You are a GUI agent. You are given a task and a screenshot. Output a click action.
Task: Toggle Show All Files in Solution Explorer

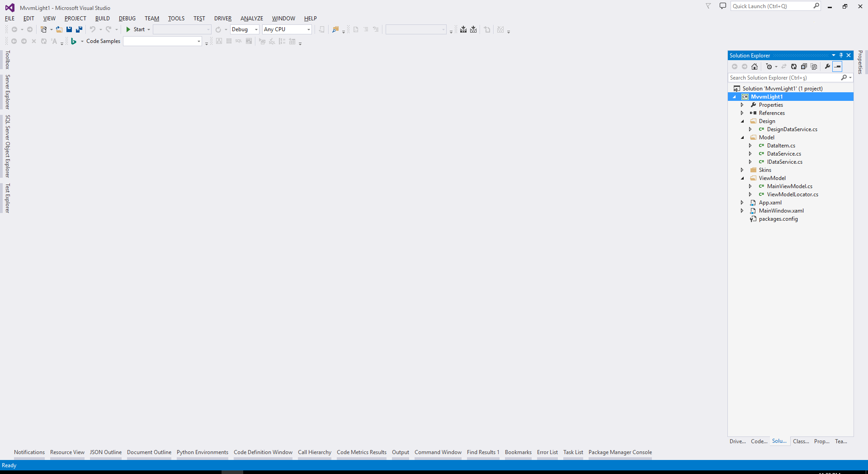[814, 66]
